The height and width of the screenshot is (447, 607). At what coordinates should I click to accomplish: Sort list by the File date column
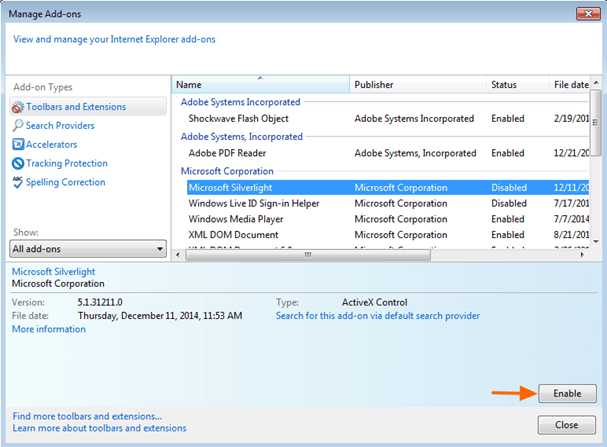(x=569, y=85)
